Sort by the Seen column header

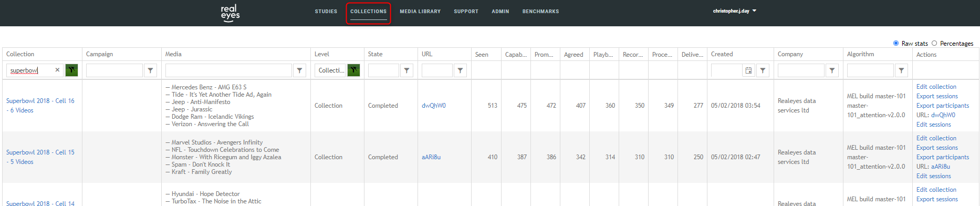tap(482, 54)
